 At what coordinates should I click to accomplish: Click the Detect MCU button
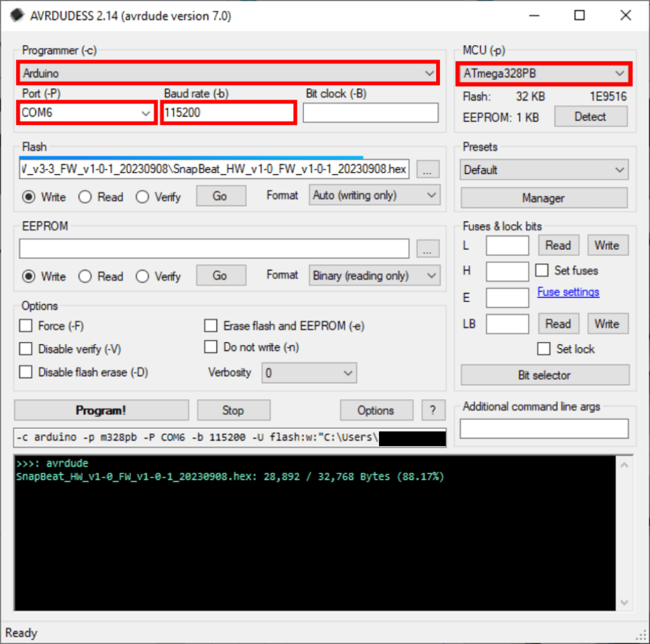click(x=591, y=117)
